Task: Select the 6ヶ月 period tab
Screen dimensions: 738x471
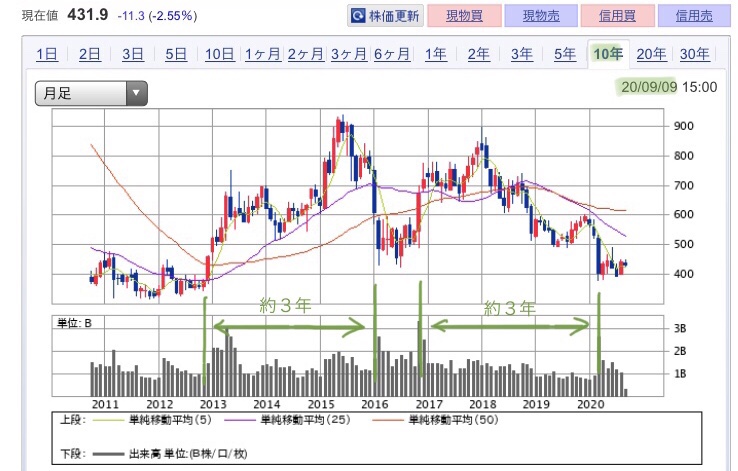Action: [x=392, y=54]
